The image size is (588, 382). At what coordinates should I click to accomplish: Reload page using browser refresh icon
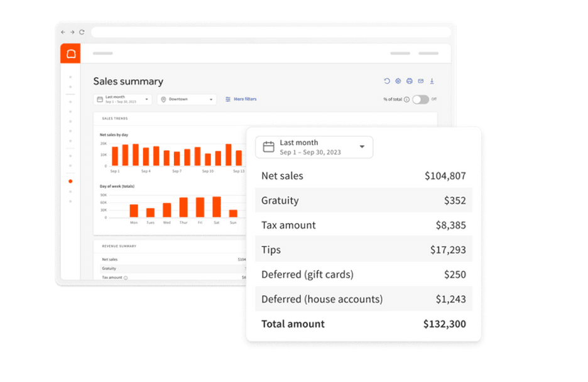point(82,32)
